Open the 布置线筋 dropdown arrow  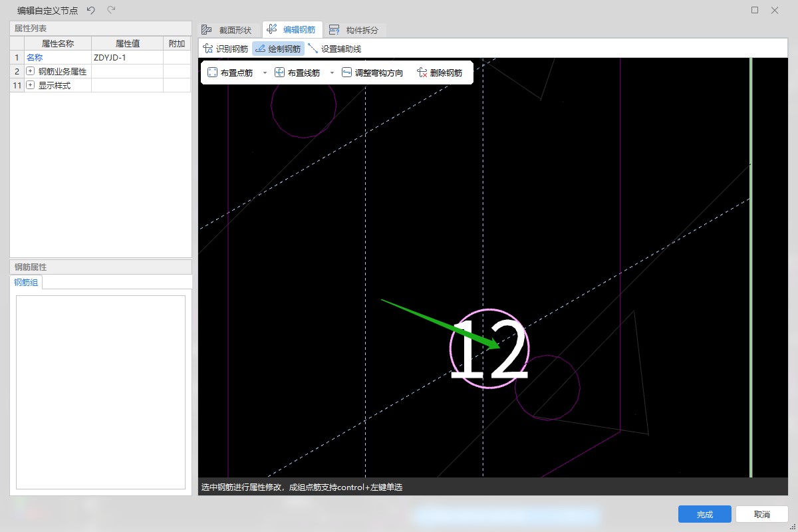pos(332,73)
